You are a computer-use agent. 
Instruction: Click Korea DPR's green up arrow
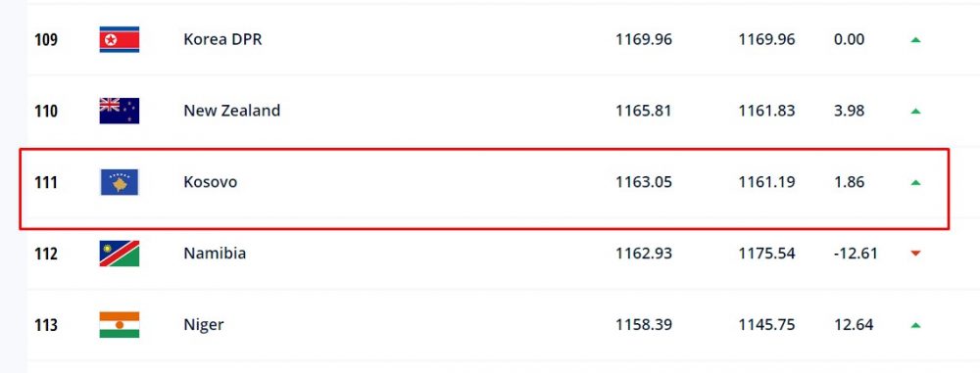[915, 39]
